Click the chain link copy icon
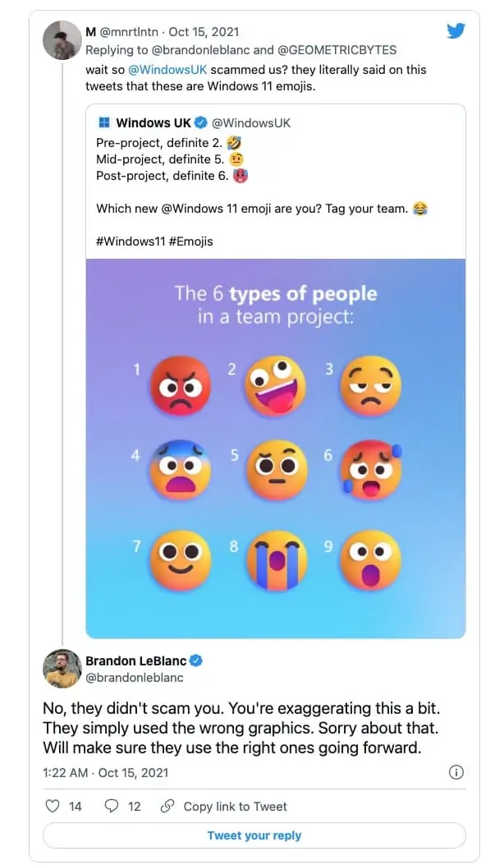Viewport: 504px width, 865px height. point(167,806)
